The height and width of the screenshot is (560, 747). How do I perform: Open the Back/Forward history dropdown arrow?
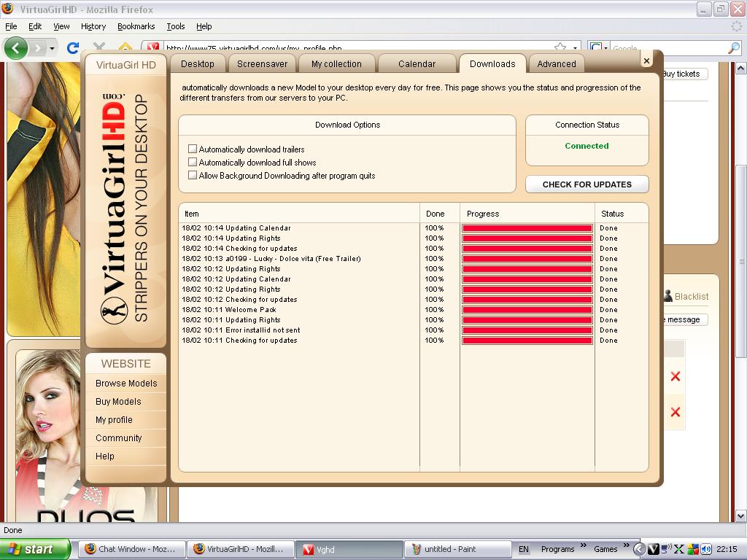(x=52, y=48)
